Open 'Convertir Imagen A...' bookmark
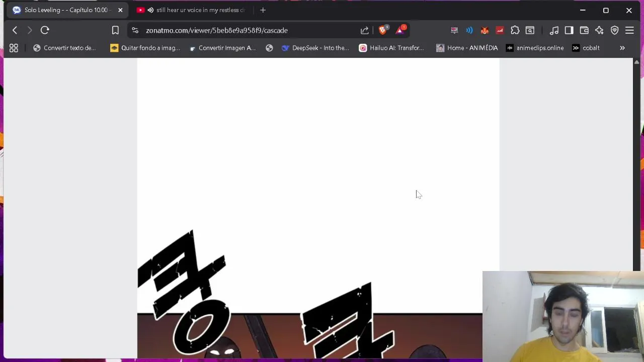 222,48
